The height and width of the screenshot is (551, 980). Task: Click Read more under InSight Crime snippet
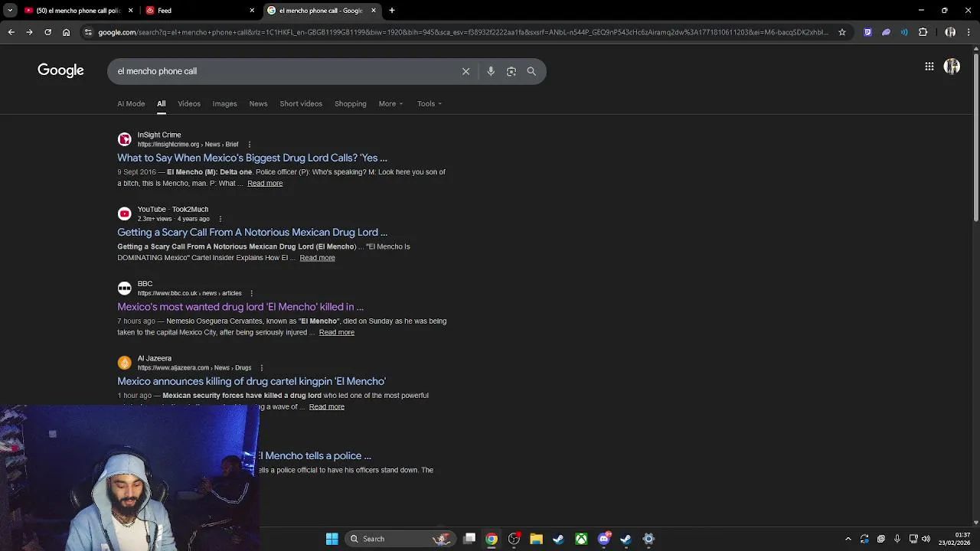265,183
